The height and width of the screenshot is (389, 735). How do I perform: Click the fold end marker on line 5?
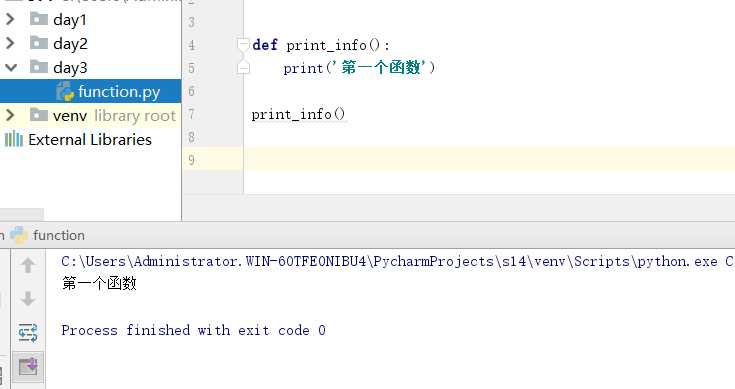tap(243, 68)
